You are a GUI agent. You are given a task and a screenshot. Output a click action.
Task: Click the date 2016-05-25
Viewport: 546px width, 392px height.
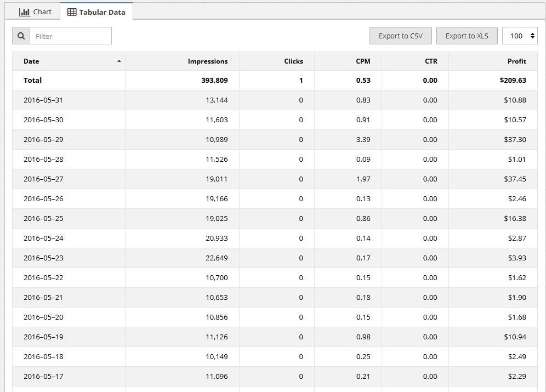tap(43, 219)
